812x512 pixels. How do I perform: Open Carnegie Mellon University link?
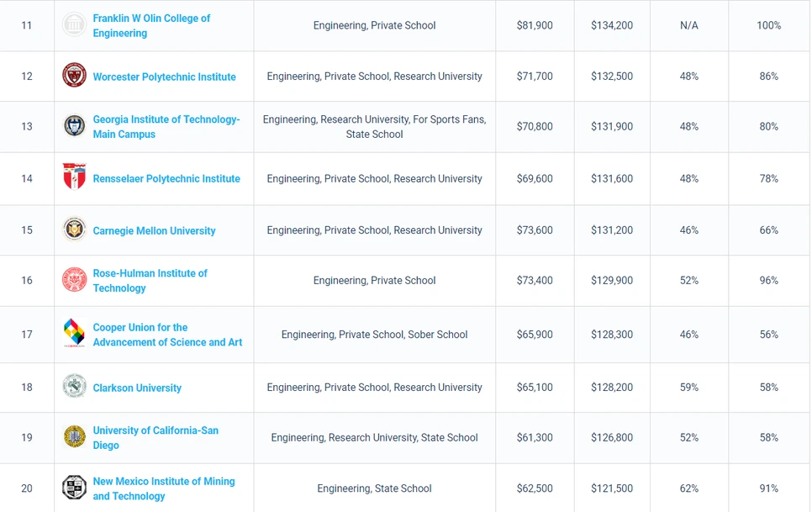[x=154, y=230]
